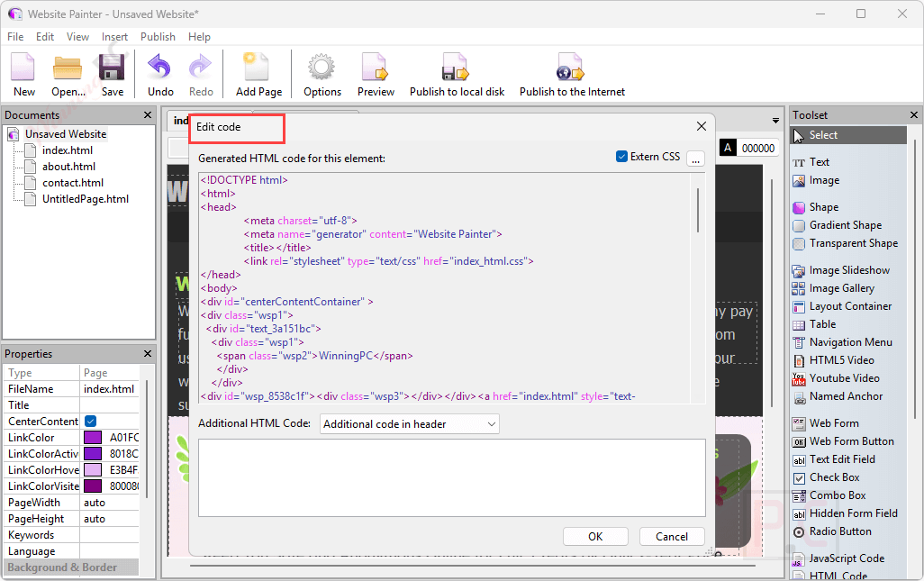The width and height of the screenshot is (924, 581).
Task: Open the Edit menu
Action: [45, 37]
